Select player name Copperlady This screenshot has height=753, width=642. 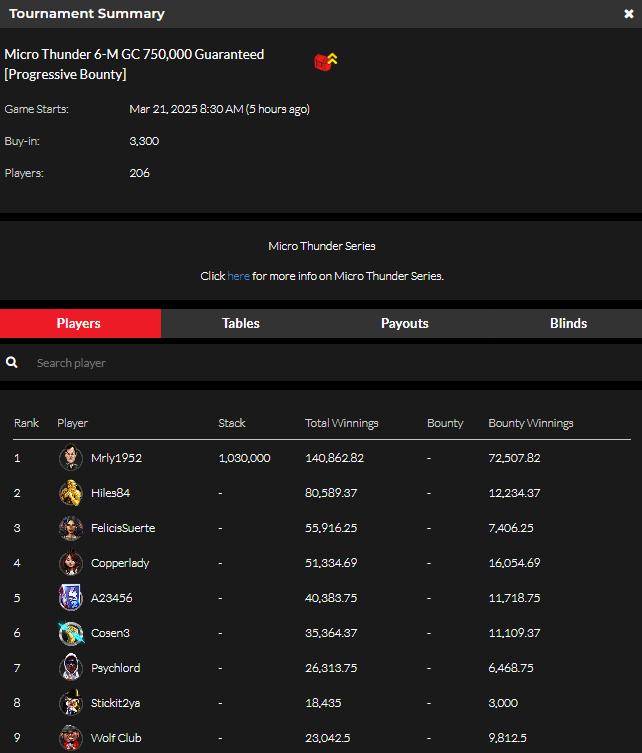(x=120, y=563)
